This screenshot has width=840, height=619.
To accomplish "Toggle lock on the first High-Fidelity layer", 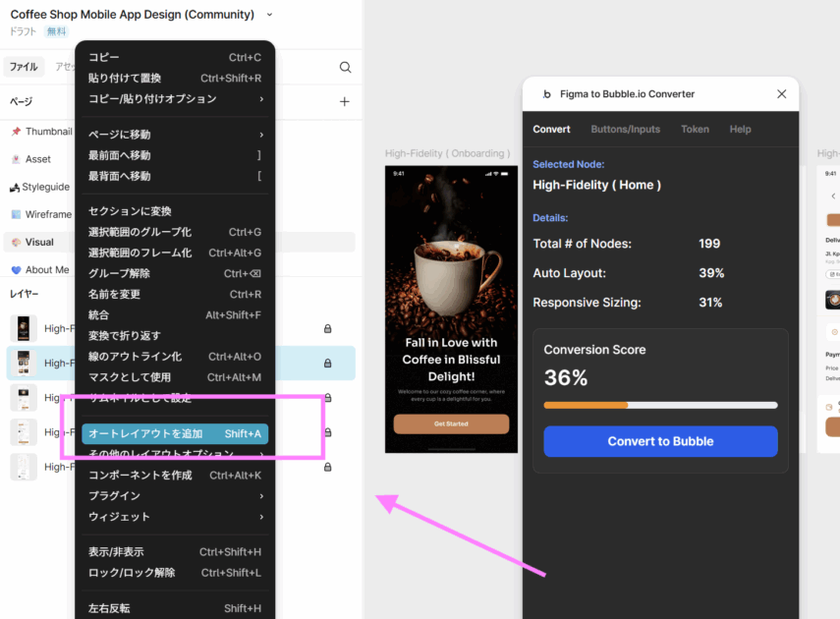I will click(x=327, y=328).
